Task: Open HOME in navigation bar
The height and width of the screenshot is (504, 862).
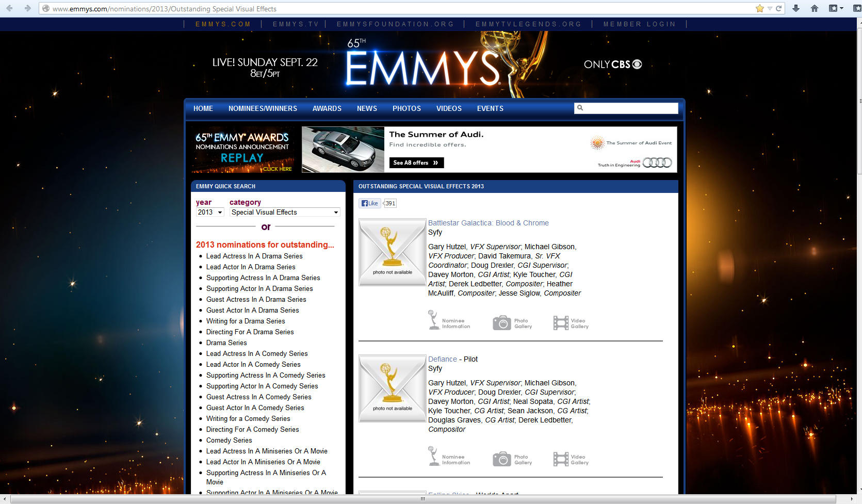Action: click(x=203, y=108)
